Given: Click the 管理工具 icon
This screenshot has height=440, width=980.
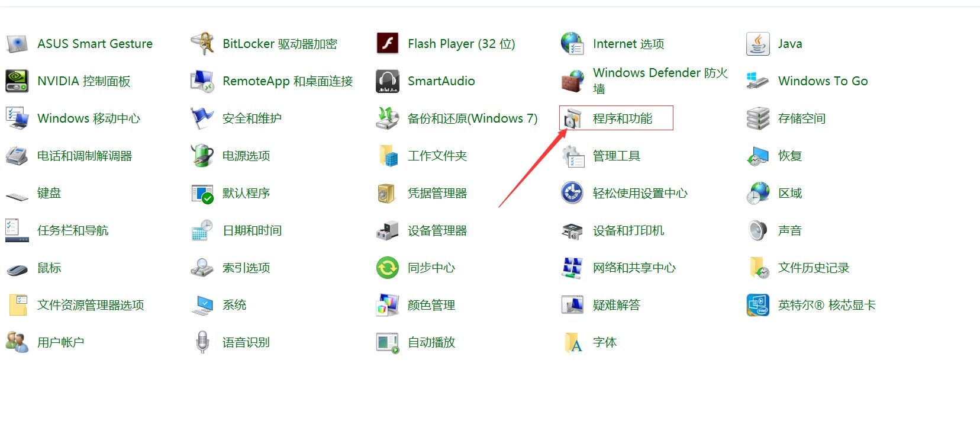Looking at the screenshot, I should click(x=573, y=156).
